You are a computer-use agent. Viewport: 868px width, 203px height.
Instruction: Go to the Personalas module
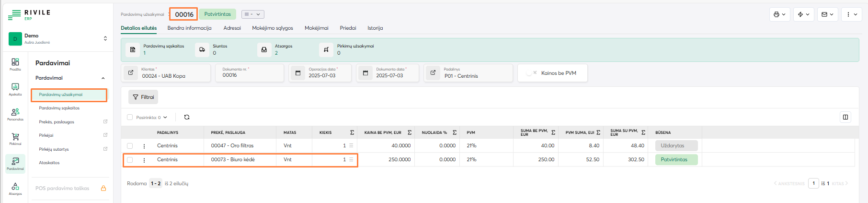click(15, 114)
